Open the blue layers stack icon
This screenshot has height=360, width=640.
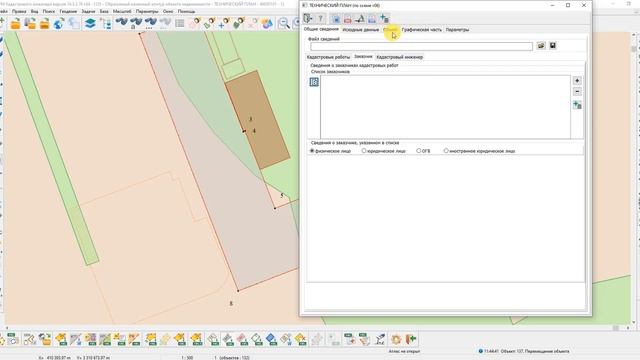90,24
